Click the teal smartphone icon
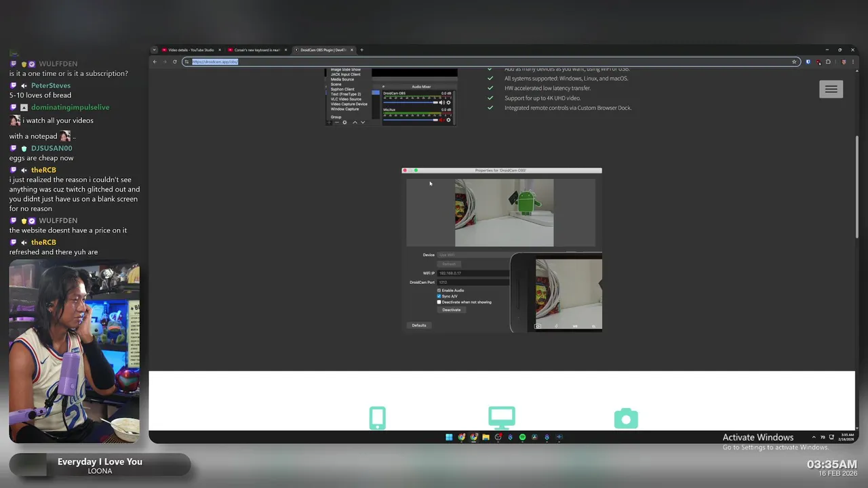The image size is (868, 488). [x=378, y=418]
